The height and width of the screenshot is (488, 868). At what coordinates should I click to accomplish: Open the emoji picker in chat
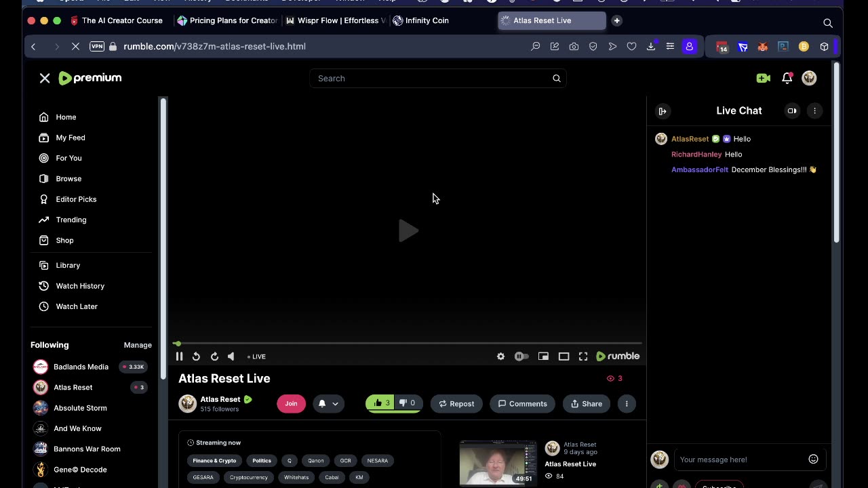813,460
